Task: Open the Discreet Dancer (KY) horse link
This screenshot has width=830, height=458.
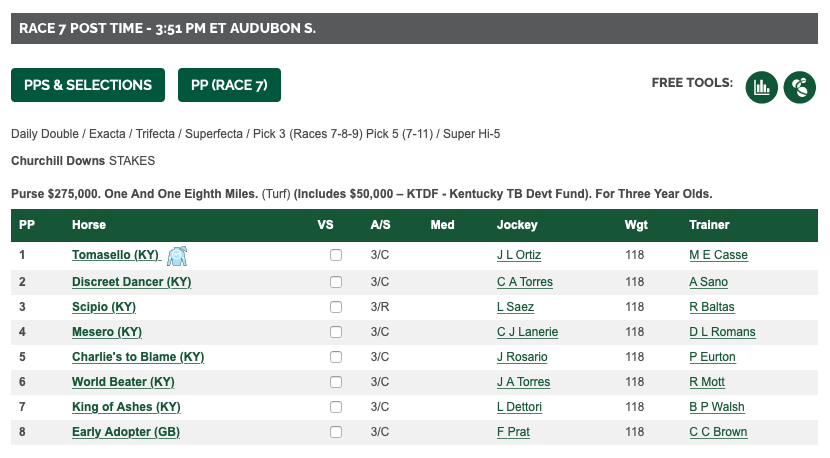Action: [x=131, y=282]
